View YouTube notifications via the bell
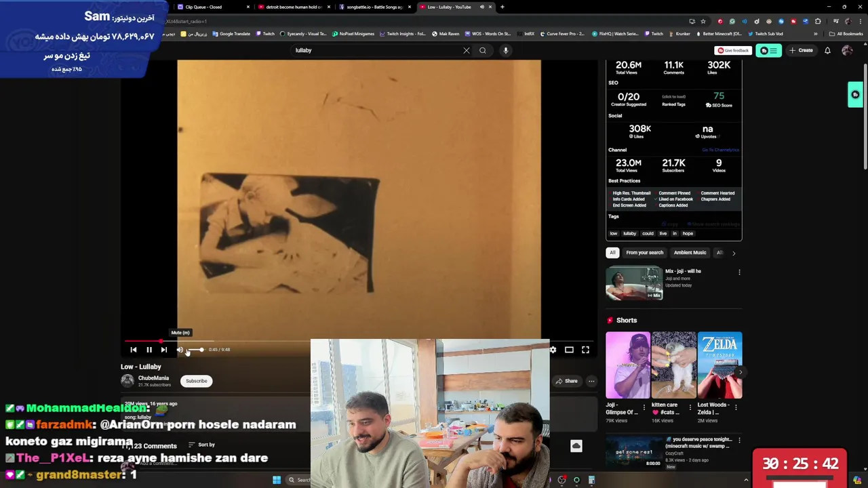 pyautogui.click(x=827, y=50)
